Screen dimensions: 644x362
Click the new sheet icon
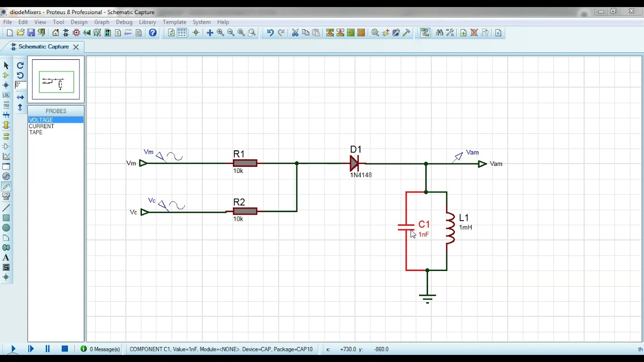(463, 33)
